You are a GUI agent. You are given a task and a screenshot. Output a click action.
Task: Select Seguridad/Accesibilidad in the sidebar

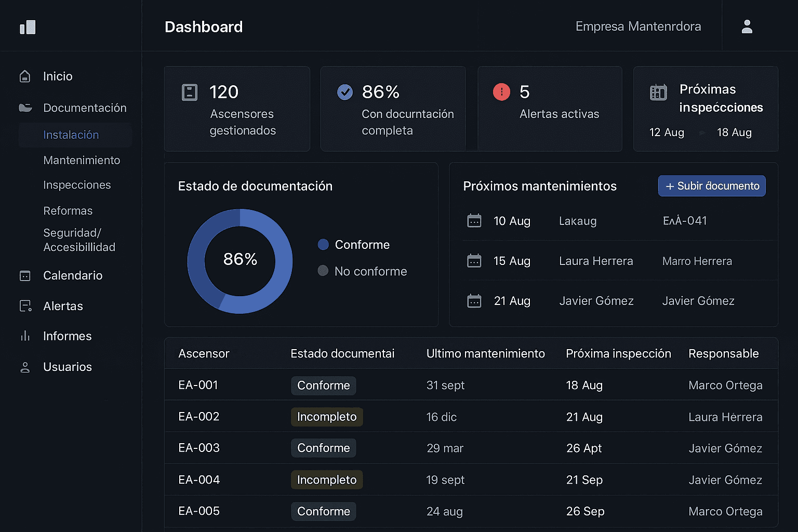[79, 240]
